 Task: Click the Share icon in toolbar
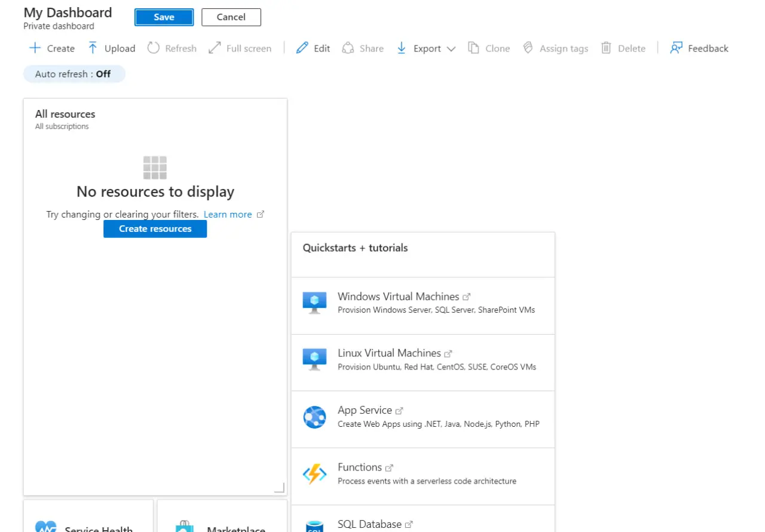click(x=348, y=48)
